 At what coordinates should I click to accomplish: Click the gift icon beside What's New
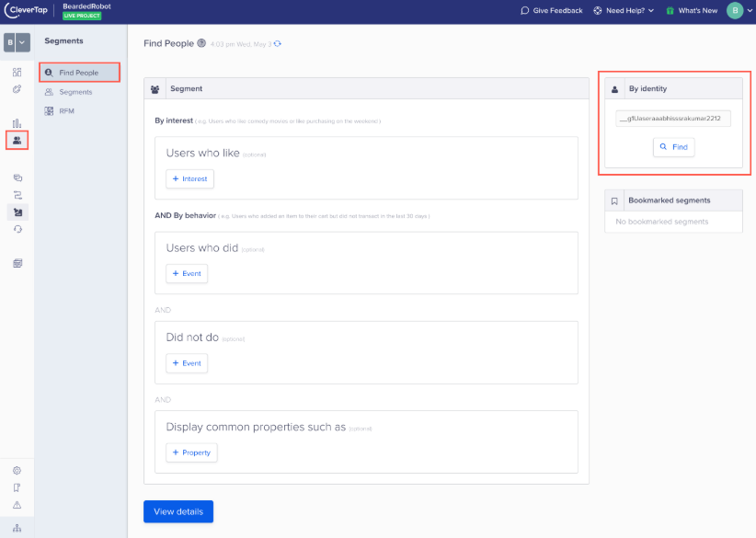pyautogui.click(x=670, y=10)
